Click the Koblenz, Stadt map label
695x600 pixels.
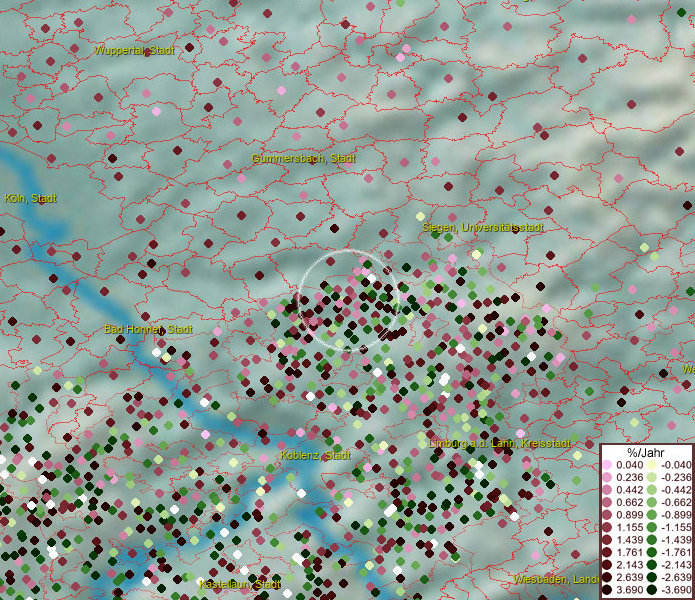pyautogui.click(x=316, y=455)
